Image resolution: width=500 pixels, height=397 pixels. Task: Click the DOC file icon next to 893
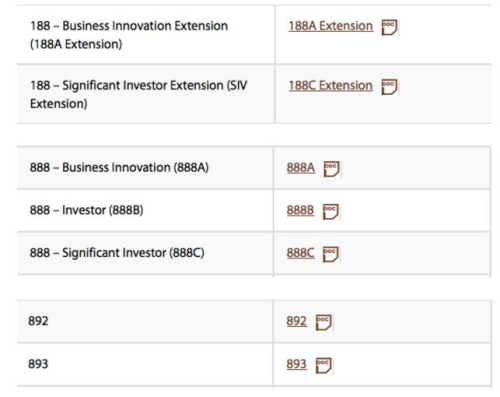324,365
